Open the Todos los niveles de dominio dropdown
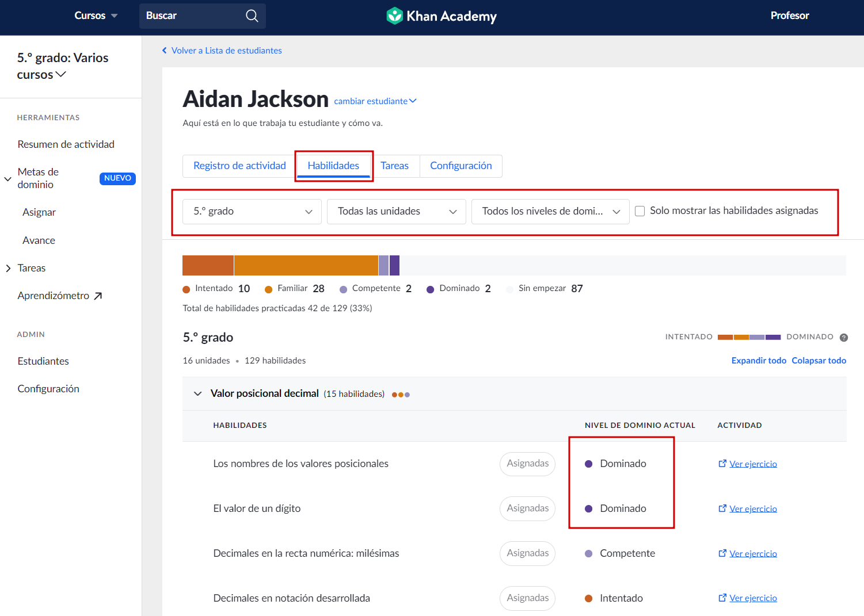The width and height of the screenshot is (864, 616). (x=550, y=212)
